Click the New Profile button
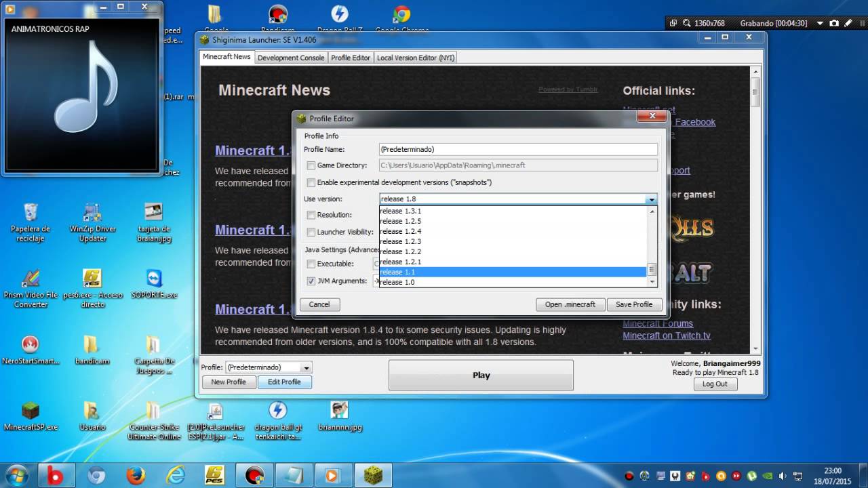Viewport: 868px width, 488px height. (x=229, y=382)
